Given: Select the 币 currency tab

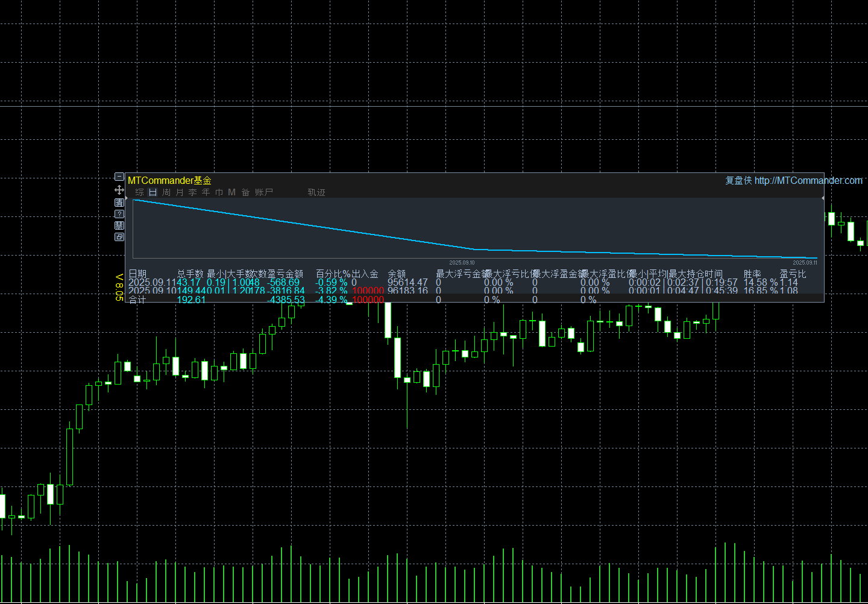Looking at the screenshot, I should pyautogui.click(x=219, y=192).
